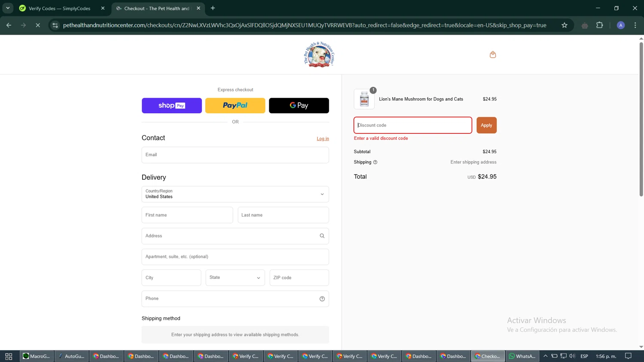Focus the Address field

tap(235, 236)
